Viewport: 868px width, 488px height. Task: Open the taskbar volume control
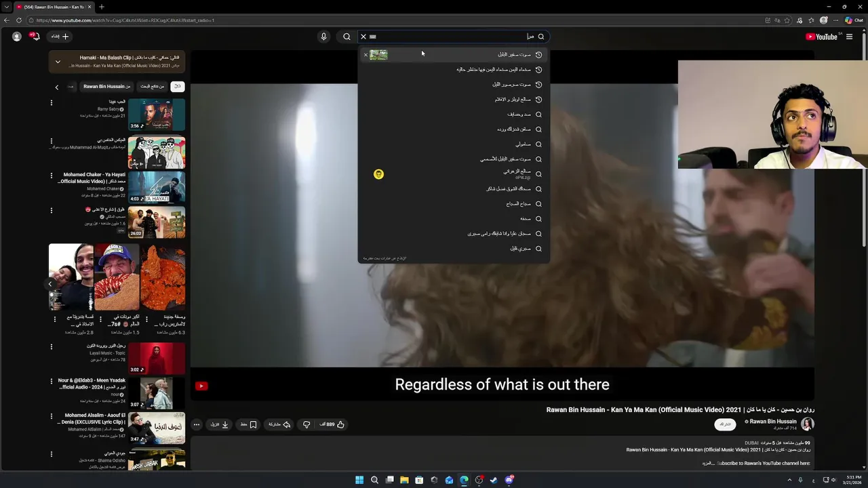pyautogui.click(x=834, y=480)
